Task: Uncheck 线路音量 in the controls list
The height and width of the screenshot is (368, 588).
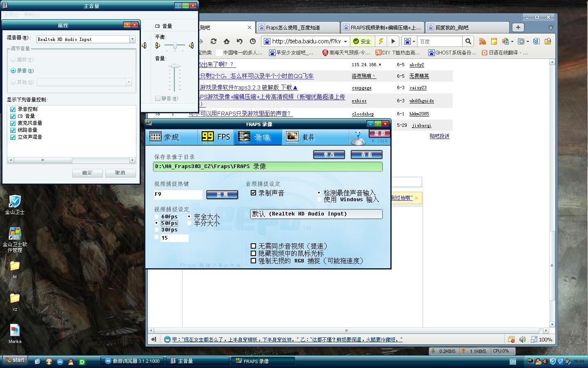Action: pyautogui.click(x=13, y=130)
